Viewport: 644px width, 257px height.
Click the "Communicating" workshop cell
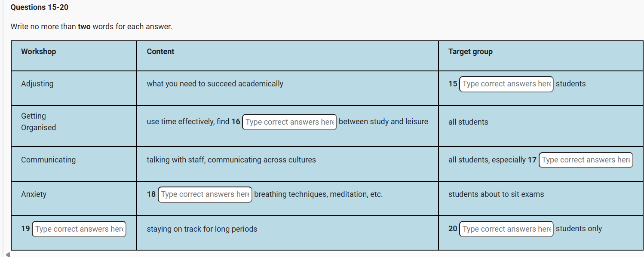click(x=48, y=160)
